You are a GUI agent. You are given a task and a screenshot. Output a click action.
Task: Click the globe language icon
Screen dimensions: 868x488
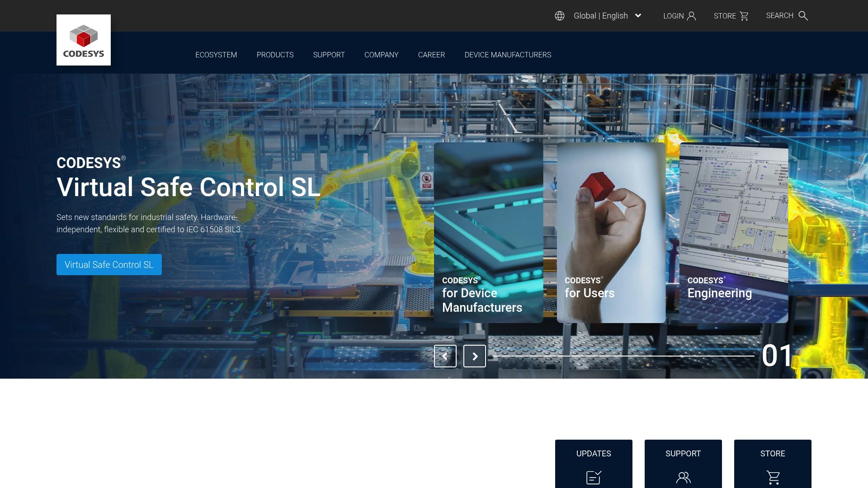point(560,16)
